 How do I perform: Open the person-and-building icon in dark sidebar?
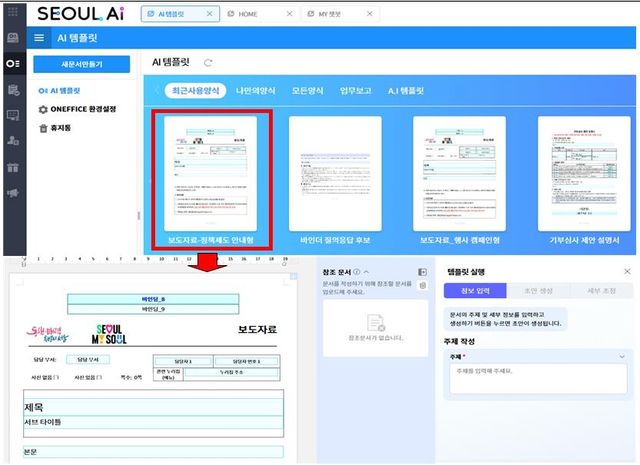pos(13,141)
